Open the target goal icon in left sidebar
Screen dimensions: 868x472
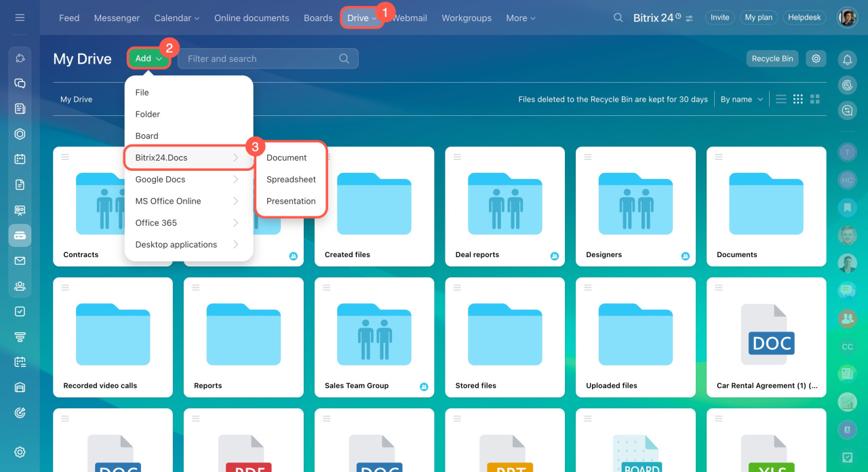(20, 413)
